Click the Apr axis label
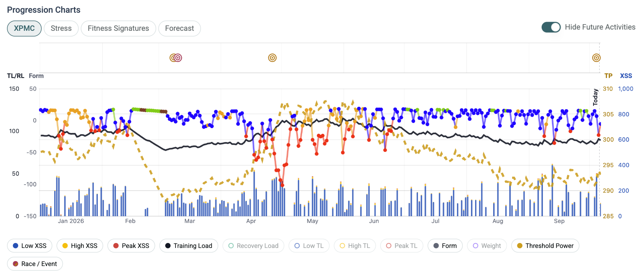 click(251, 222)
